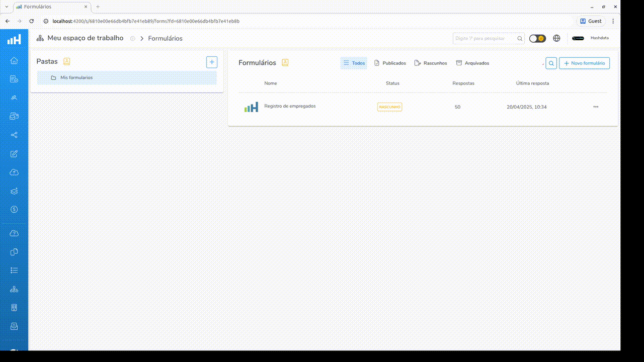Add a new folder with plus button
644x362 pixels.
[212, 62]
